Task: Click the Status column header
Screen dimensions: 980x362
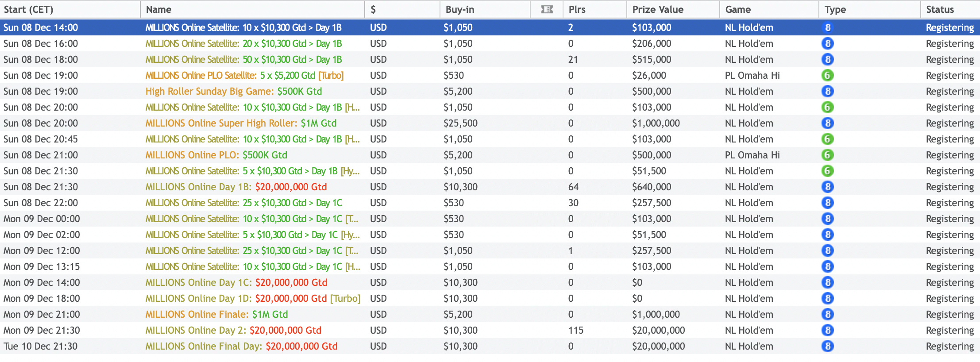Action: click(x=940, y=9)
